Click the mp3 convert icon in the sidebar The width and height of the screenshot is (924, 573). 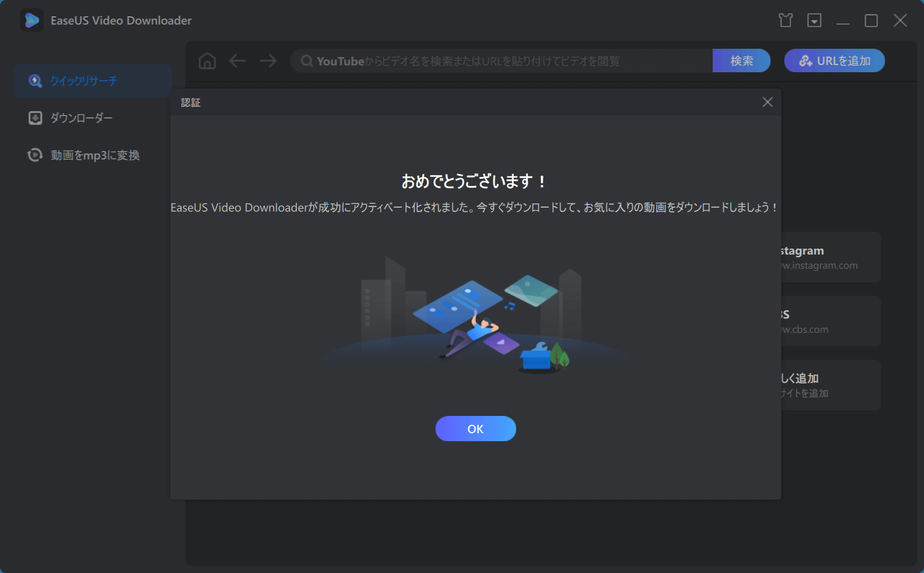click(x=36, y=155)
